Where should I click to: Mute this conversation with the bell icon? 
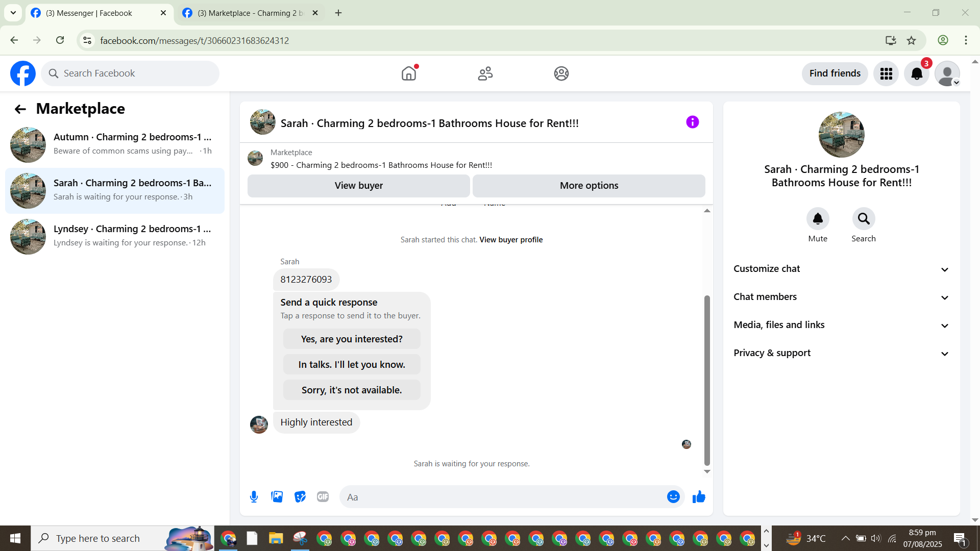coord(818,219)
